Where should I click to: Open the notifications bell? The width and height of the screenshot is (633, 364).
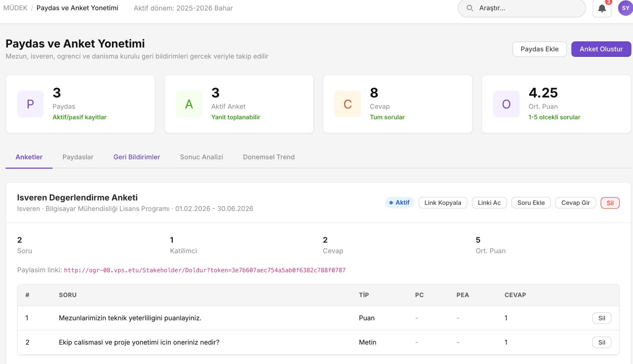(x=602, y=8)
